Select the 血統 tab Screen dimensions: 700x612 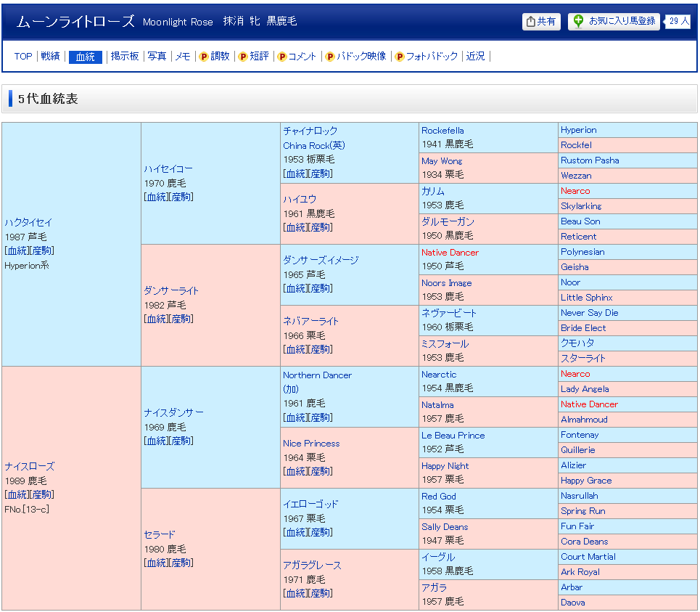click(86, 57)
